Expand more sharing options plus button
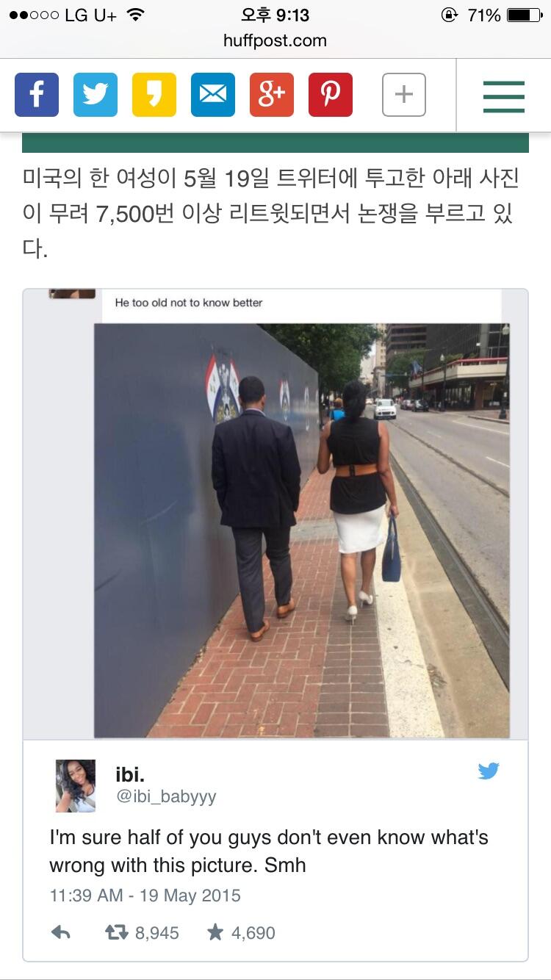The image size is (551, 980). coord(404,95)
